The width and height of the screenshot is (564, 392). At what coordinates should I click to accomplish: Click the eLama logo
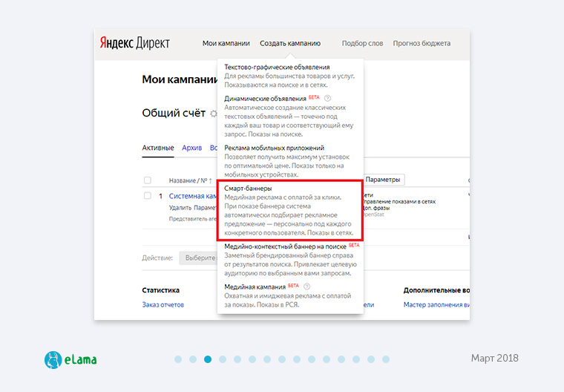tap(70, 359)
